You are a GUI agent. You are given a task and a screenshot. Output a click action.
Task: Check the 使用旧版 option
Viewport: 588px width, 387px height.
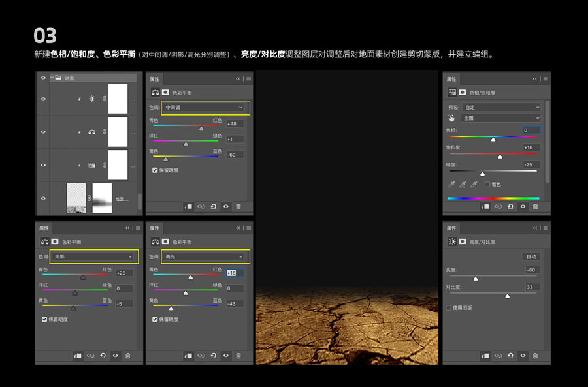tap(449, 308)
